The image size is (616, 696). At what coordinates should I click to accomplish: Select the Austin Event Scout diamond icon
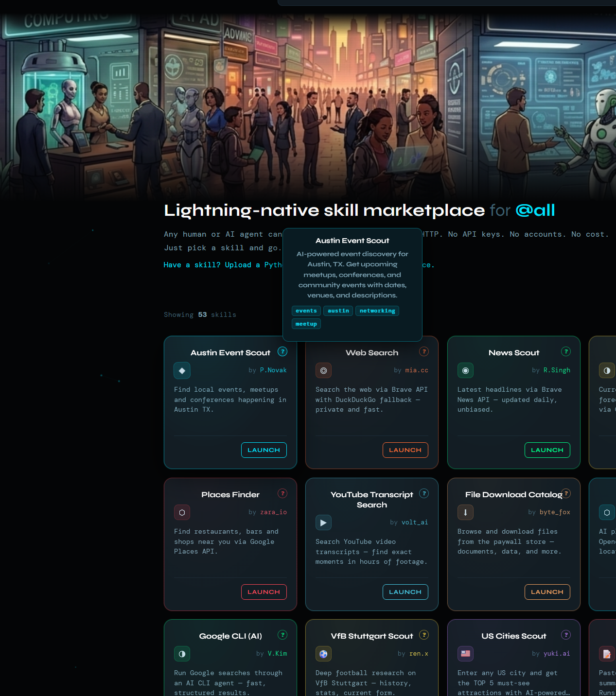[x=182, y=370]
